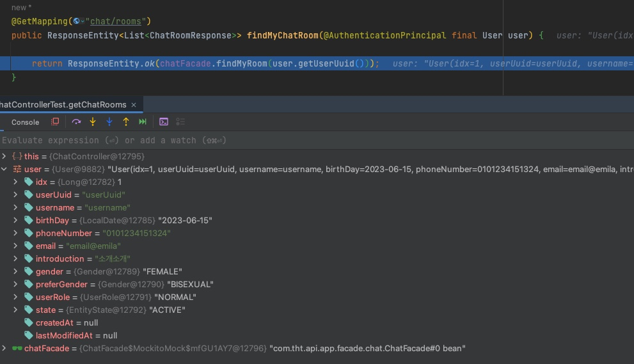Expand the state EntityState node
The height and width of the screenshot is (364, 634).
point(15,310)
